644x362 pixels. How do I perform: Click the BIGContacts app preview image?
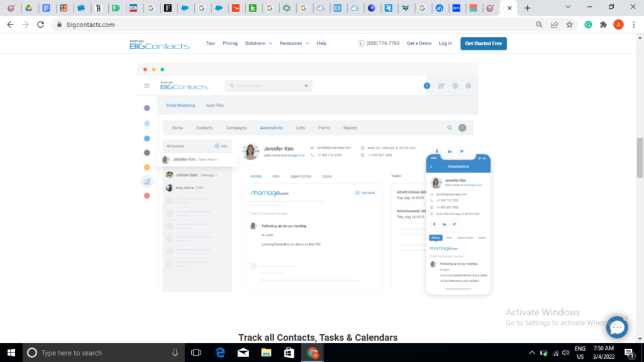(x=314, y=179)
